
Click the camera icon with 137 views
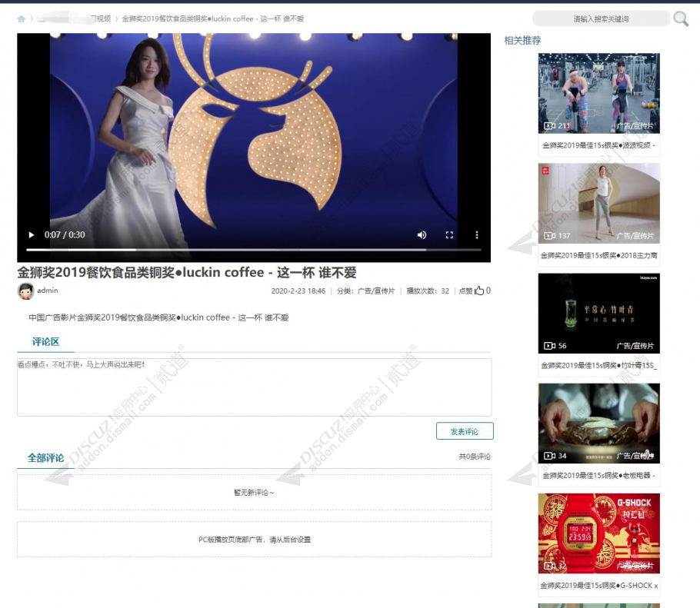coord(549,235)
